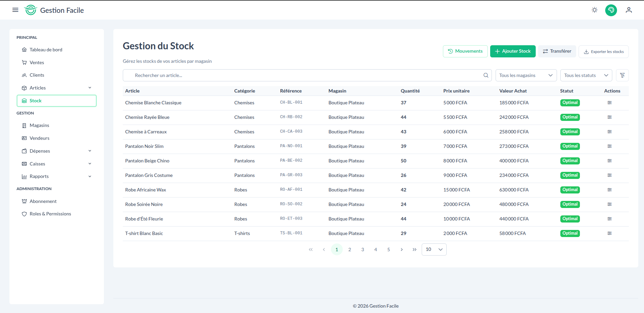Click the Magasin column header
Screen dimensions: 644x313
[337, 91]
